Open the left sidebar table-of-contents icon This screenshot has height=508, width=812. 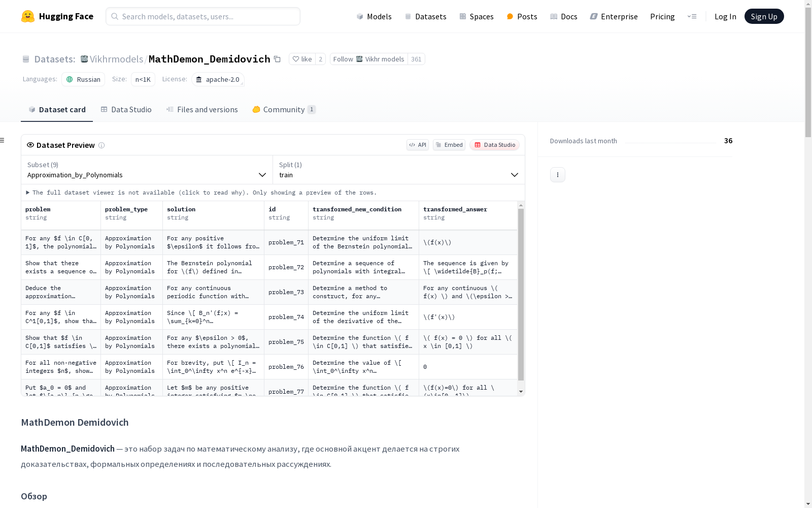3,140
